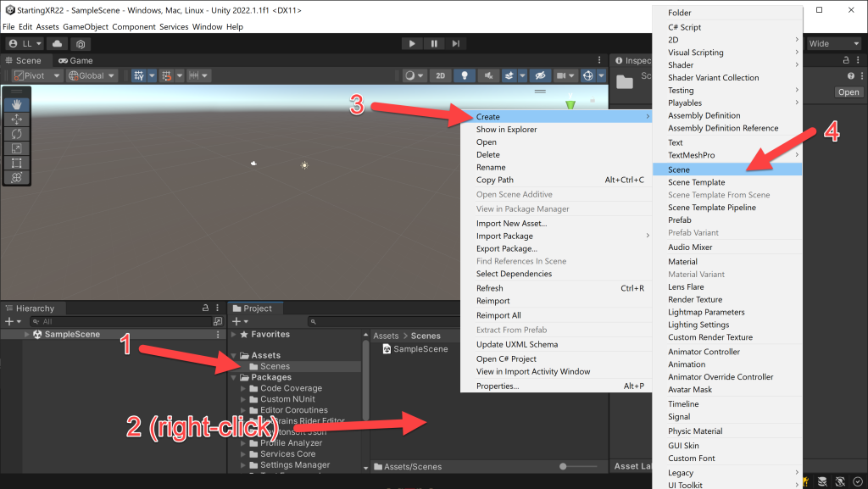Image resolution: width=868 pixels, height=489 pixels.
Task: Expand the Favorites section arrow
Action: pyautogui.click(x=234, y=334)
